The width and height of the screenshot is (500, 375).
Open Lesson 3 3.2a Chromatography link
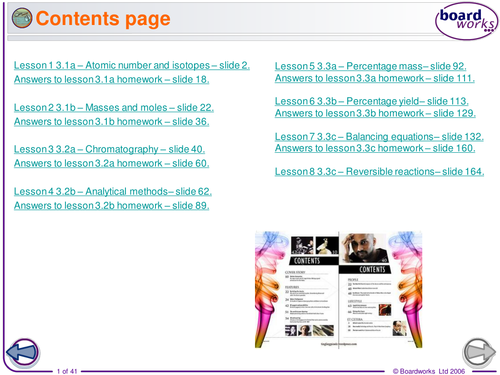pos(109,149)
